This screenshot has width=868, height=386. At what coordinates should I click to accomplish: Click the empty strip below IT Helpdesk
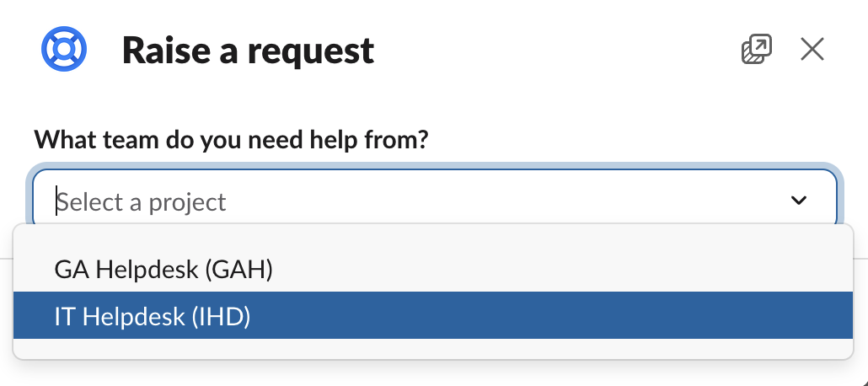[x=433, y=348]
